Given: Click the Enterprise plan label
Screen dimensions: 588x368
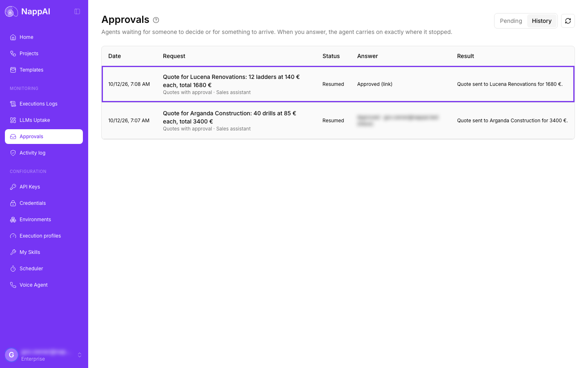Looking at the screenshot, I should pyautogui.click(x=33, y=359).
